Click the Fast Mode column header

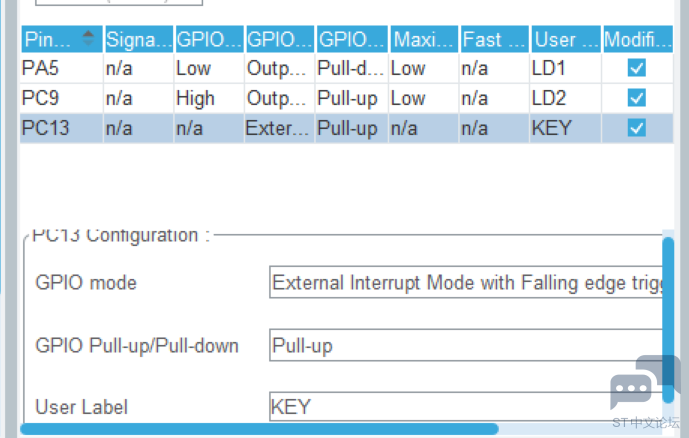point(494,39)
